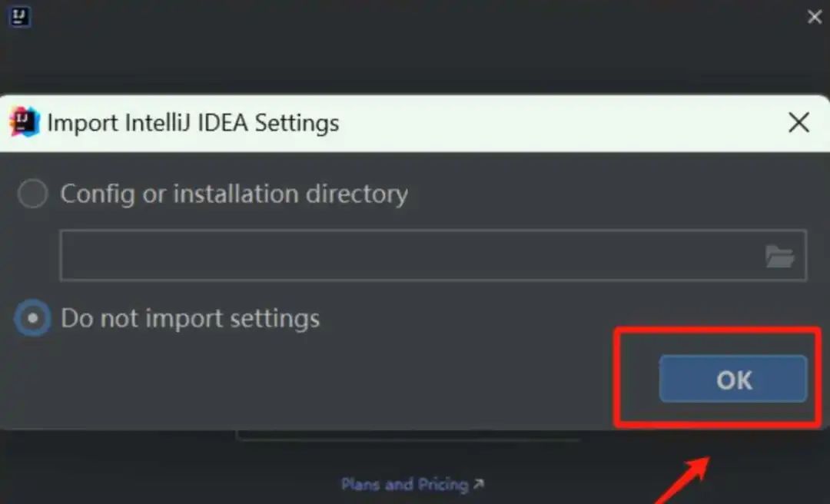Image resolution: width=830 pixels, height=504 pixels.
Task: Click the IJ app icon in the main window corner
Action: coord(20,16)
